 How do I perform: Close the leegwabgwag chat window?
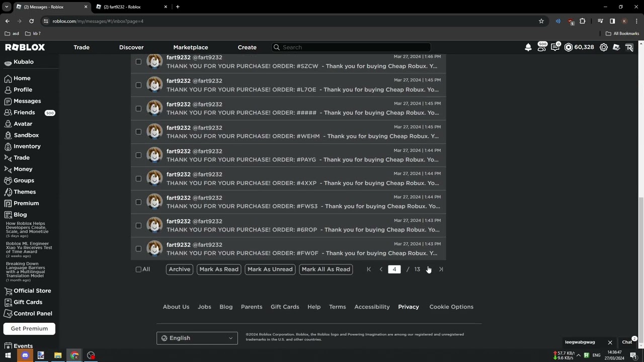pos(610,342)
